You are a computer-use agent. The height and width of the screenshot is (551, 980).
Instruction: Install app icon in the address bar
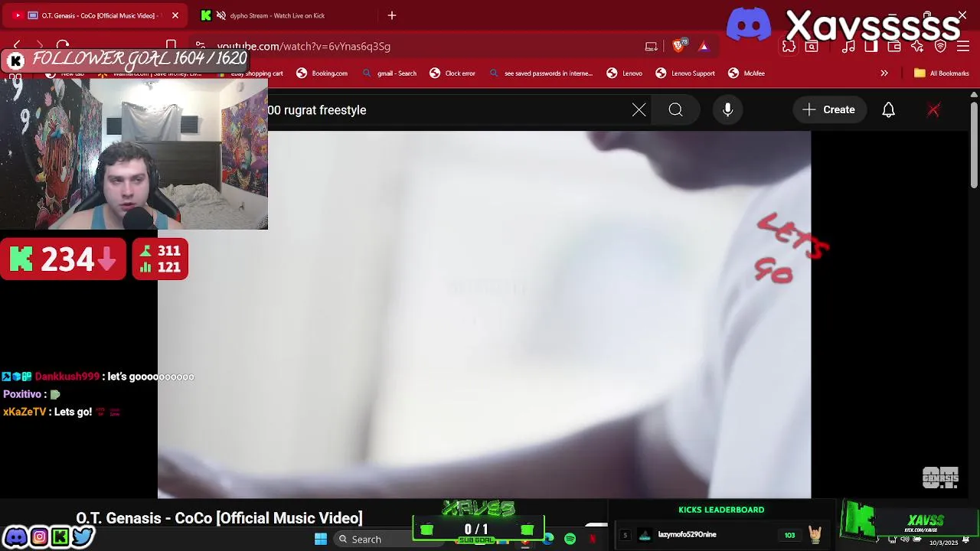[652, 47]
